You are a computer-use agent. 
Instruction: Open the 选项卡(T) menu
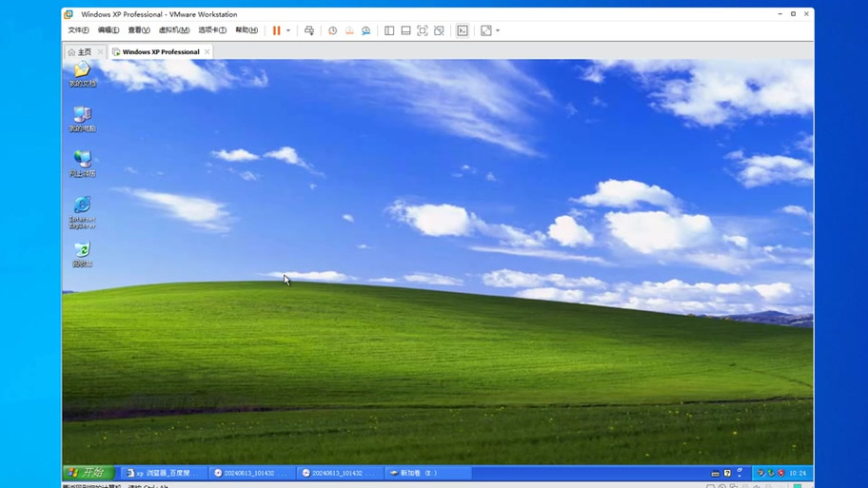[212, 29]
